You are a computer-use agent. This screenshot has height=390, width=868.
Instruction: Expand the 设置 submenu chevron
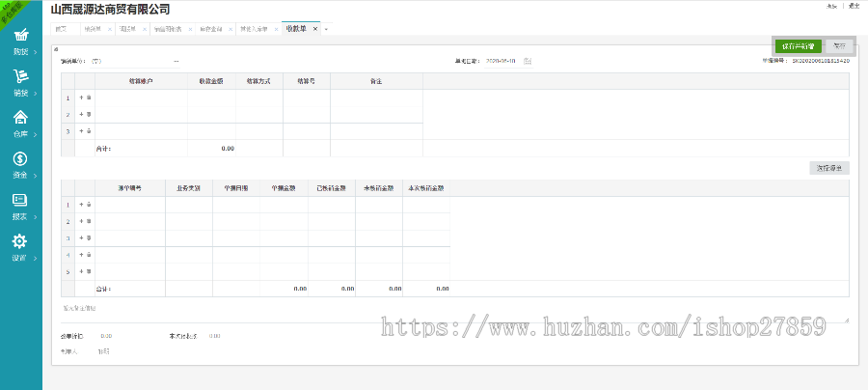(x=36, y=258)
